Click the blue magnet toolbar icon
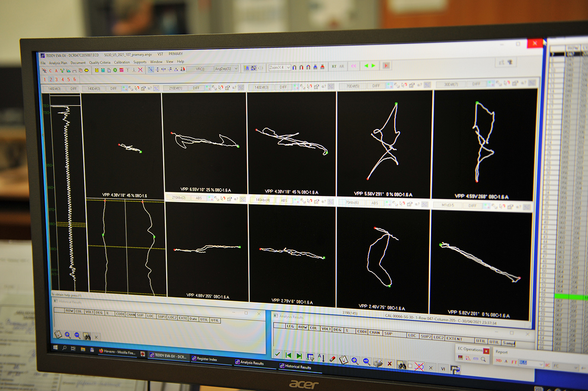This screenshot has height=391, width=588. tap(294, 67)
